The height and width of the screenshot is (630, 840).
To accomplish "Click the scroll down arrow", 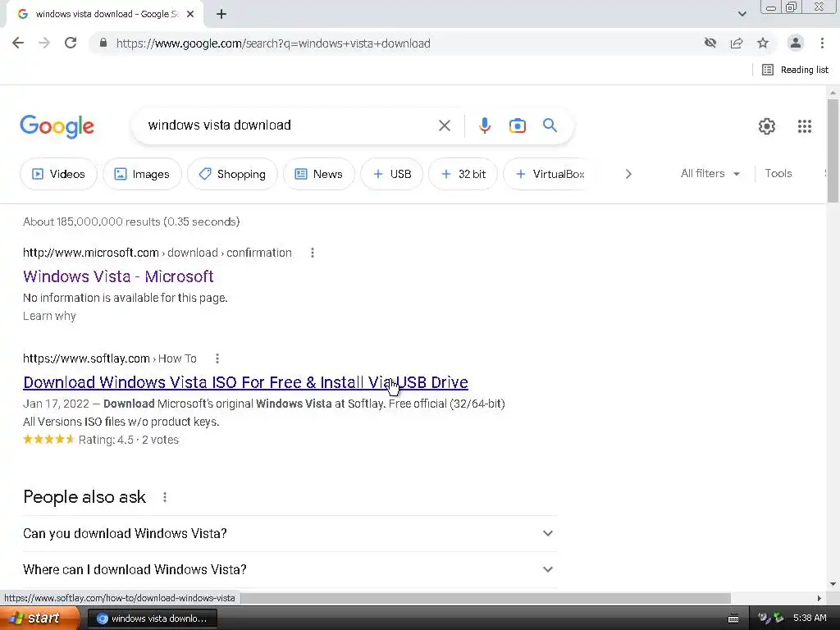I will [x=833, y=584].
